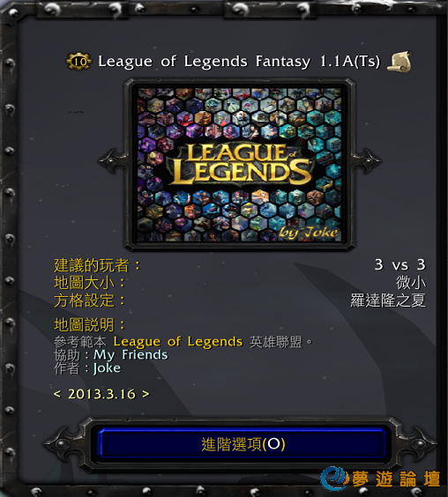Click the 羅達隆之夏 tileset value

(x=388, y=300)
